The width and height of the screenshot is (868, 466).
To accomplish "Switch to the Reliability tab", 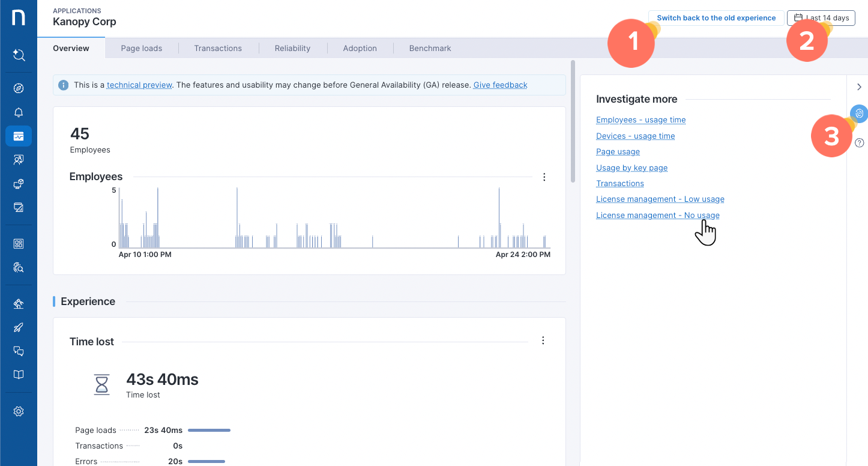I will point(292,48).
